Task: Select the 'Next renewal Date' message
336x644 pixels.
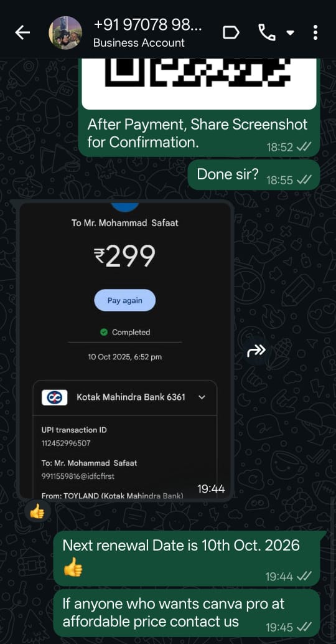Action: pos(187,558)
